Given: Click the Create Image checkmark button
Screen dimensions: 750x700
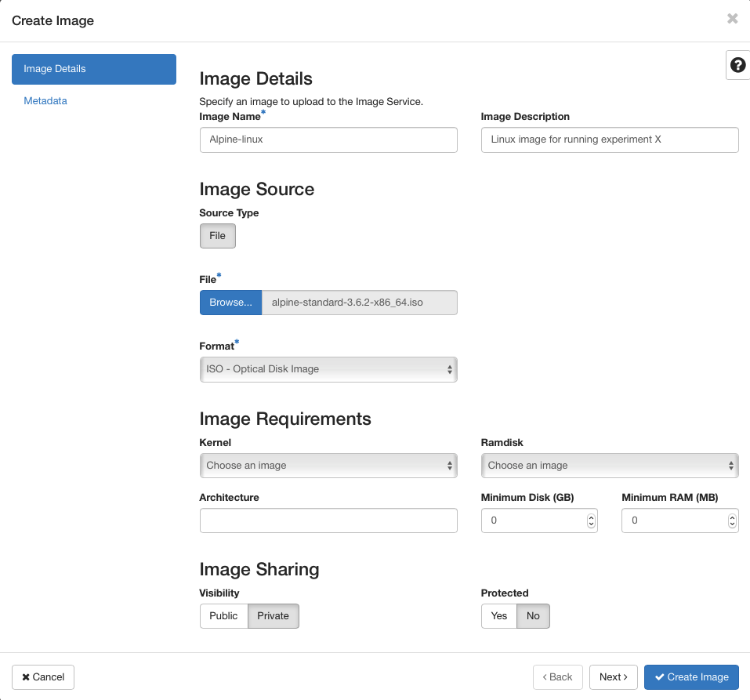Looking at the screenshot, I should coord(691,676).
